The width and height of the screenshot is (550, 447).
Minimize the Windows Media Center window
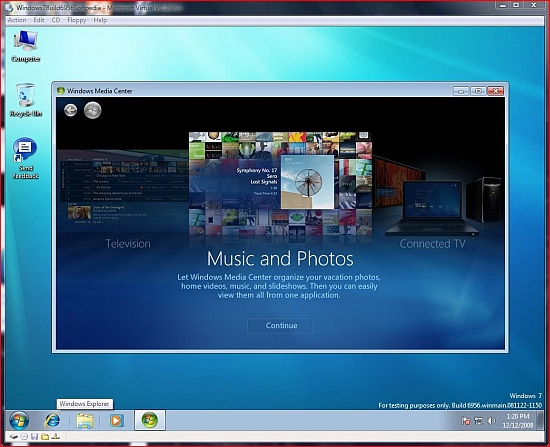click(461, 91)
